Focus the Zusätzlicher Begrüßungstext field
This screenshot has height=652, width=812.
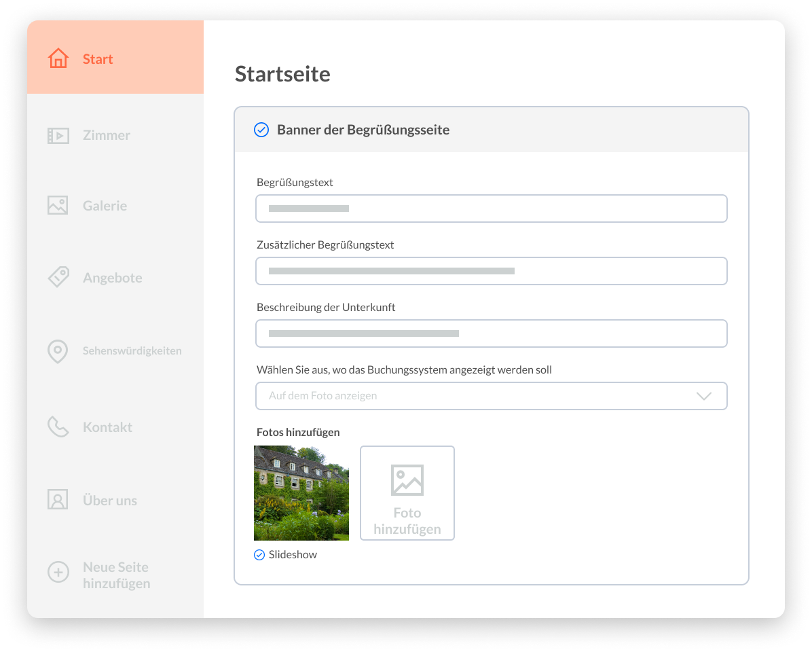click(x=492, y=271)
